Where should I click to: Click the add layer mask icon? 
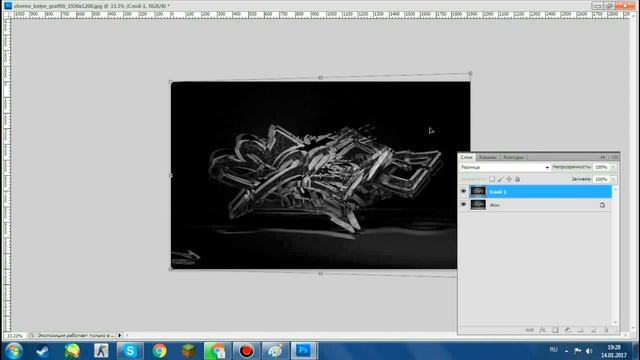tap(555, 330)
